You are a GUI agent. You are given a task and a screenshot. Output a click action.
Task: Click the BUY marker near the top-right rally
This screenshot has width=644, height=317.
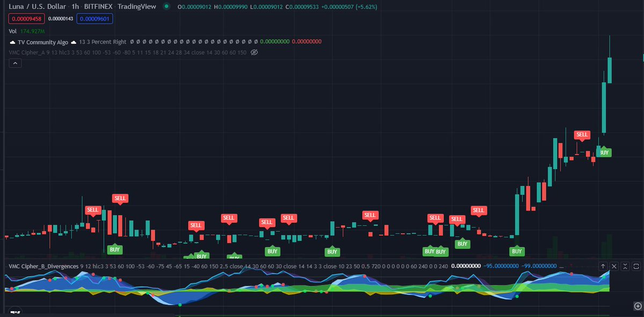pos(604,152)
